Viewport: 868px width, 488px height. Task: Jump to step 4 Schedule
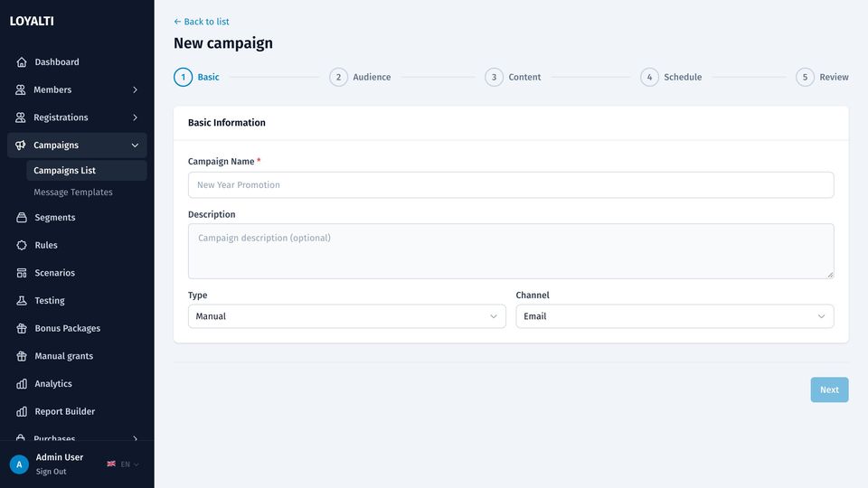click(671, 77)
